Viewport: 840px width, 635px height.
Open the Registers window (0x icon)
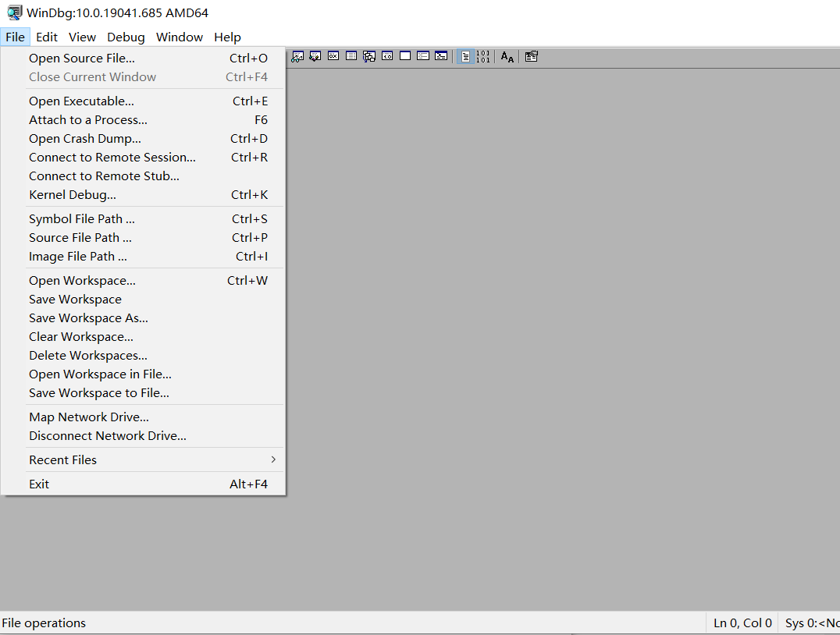point(333,56)
